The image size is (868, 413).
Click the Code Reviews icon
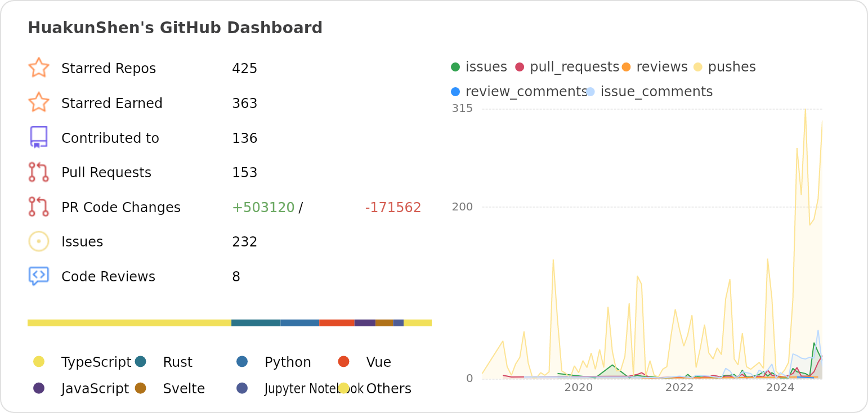tap(39, 276)
